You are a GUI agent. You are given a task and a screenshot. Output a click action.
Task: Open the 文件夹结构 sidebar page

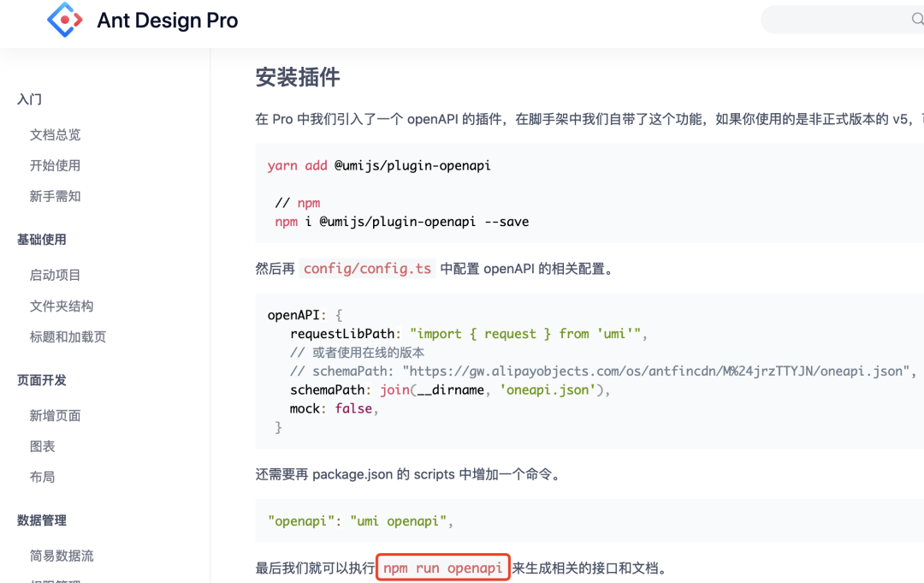click(62, 306)
